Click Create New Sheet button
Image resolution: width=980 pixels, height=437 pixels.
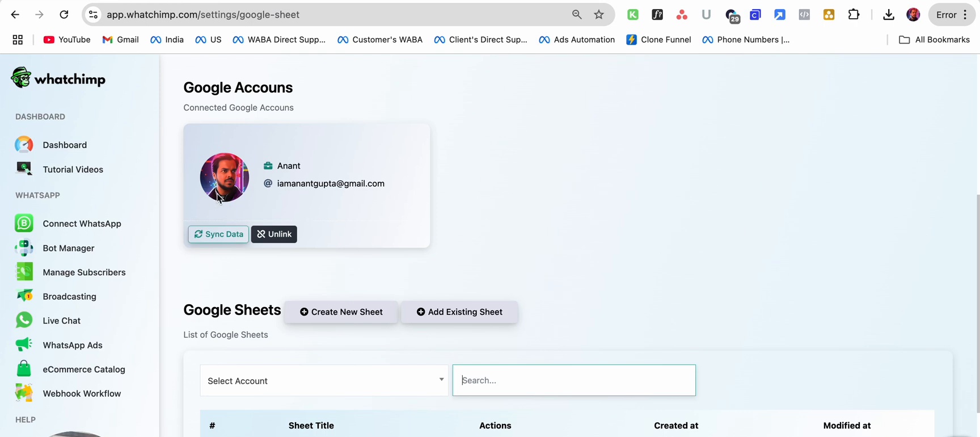(341, 312)
